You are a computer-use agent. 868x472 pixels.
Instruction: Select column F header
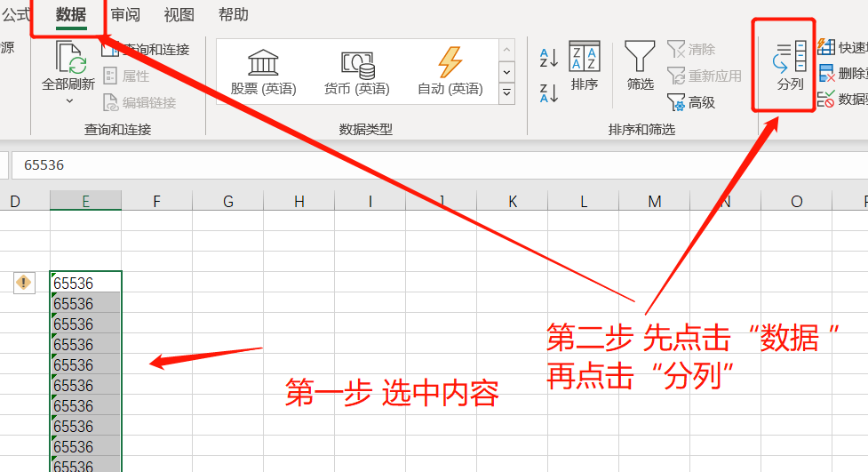click(156, 201)
